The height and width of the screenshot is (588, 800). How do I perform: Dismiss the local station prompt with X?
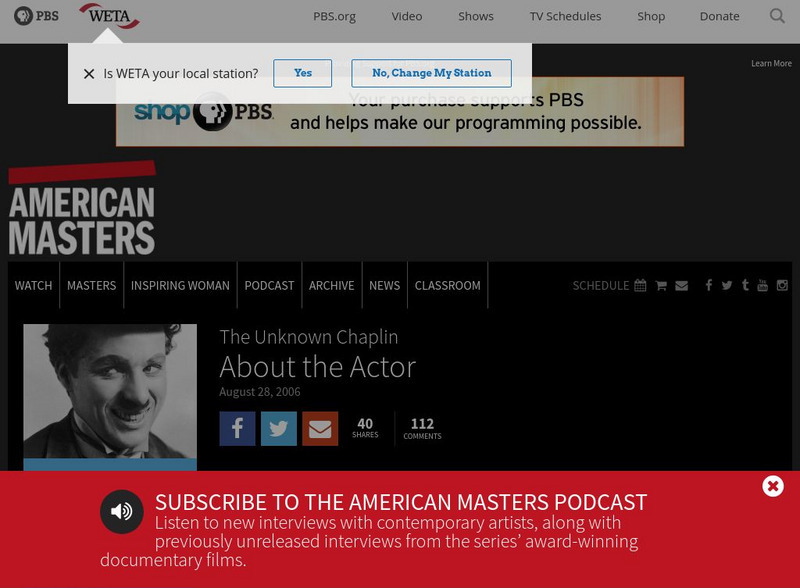pos(89,74)
